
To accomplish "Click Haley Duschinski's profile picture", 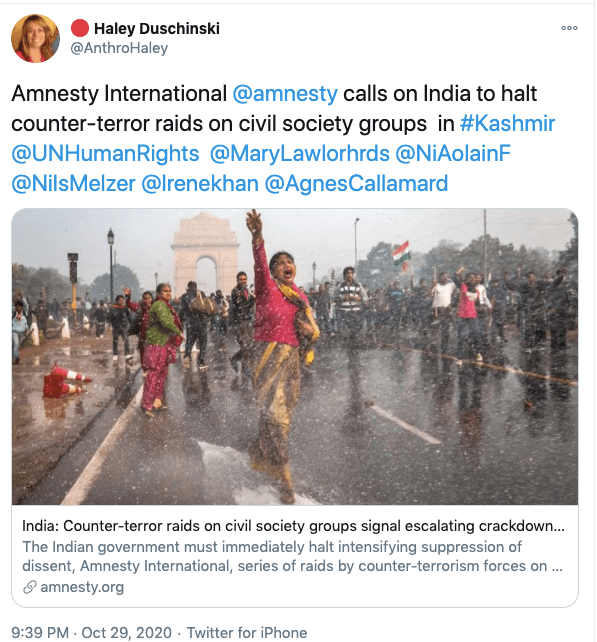I will 35,38.
